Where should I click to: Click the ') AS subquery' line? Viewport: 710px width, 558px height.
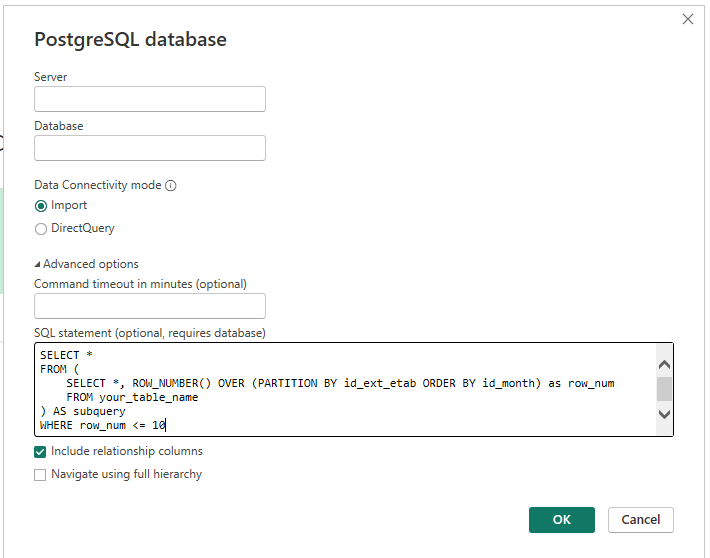point(83,412)
